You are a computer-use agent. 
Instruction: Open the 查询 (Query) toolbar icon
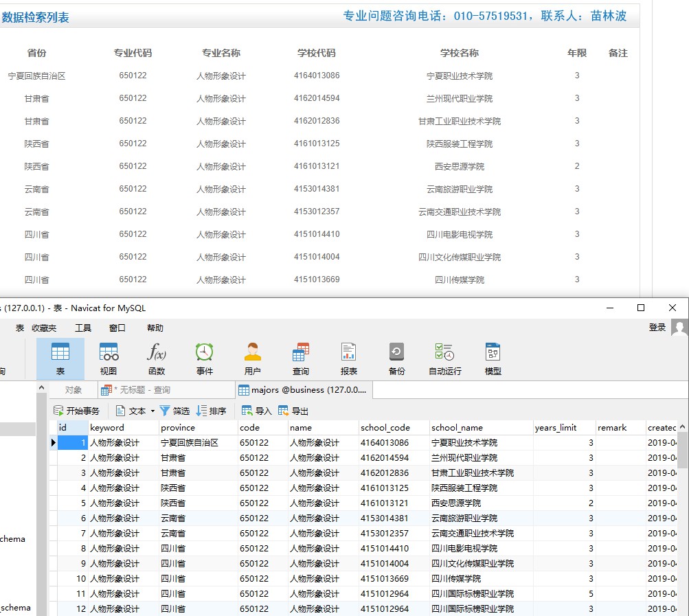coord(301,358)
